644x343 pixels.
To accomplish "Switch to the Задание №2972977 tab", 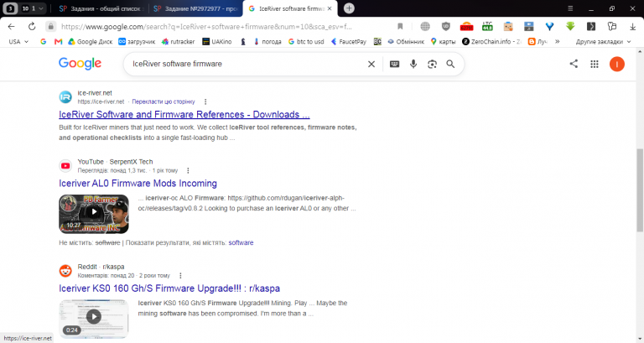I will [195, 8].
